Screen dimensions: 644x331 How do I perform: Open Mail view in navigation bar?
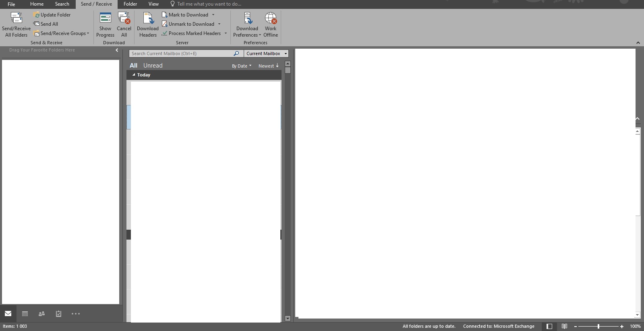tap(8, 314)
